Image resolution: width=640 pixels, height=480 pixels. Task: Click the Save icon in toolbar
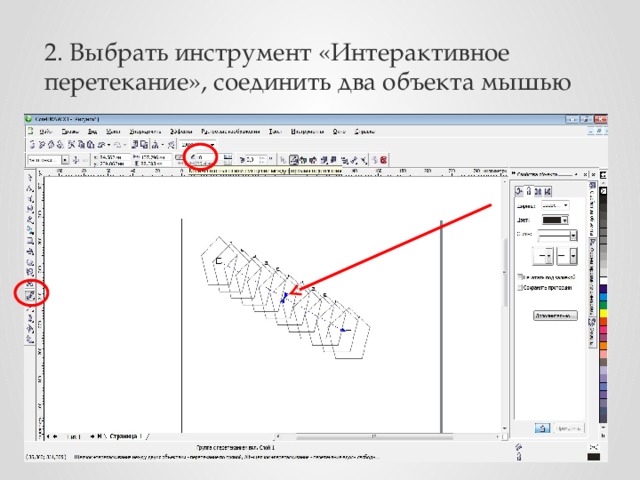pyautogui.click(x=51, y=144)
